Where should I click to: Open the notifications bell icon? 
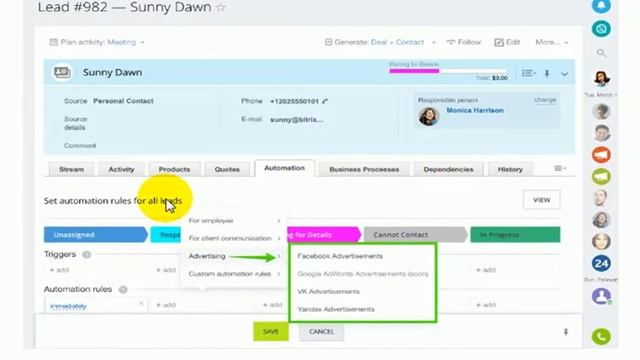pyautogui.click(x=601, y=5)
